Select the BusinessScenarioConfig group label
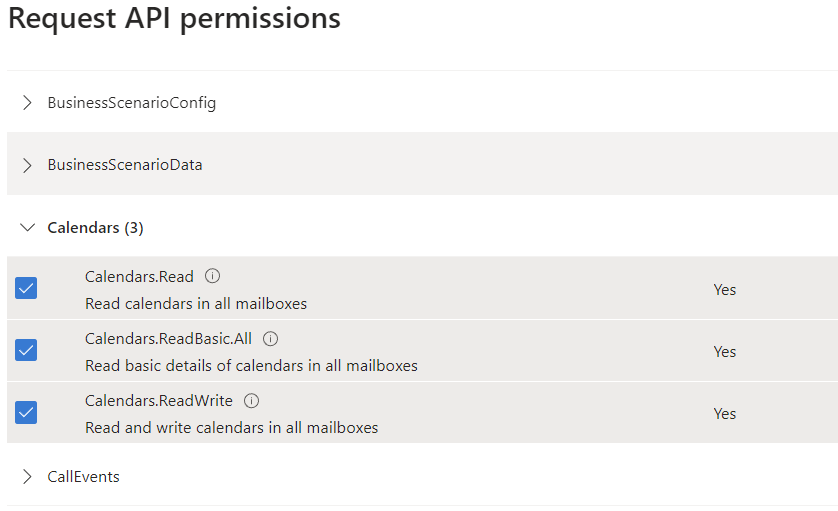Image resolution: width=838 pixels, height=511 pixels. (x=131, y=103)
